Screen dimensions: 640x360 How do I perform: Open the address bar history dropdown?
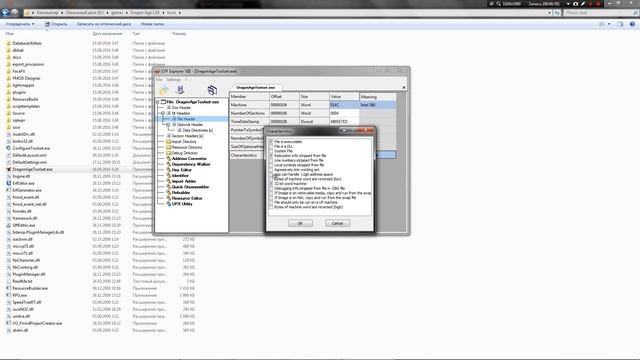coord(549,13)
